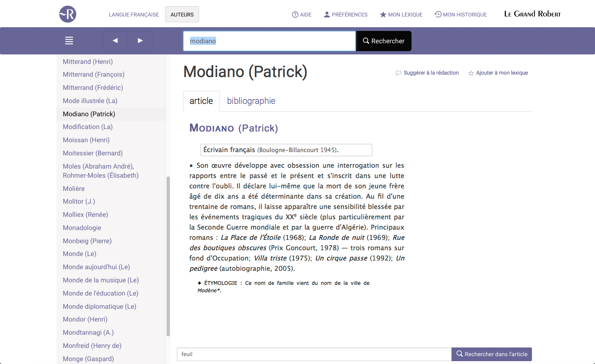Open the article tab

(201, 101)
